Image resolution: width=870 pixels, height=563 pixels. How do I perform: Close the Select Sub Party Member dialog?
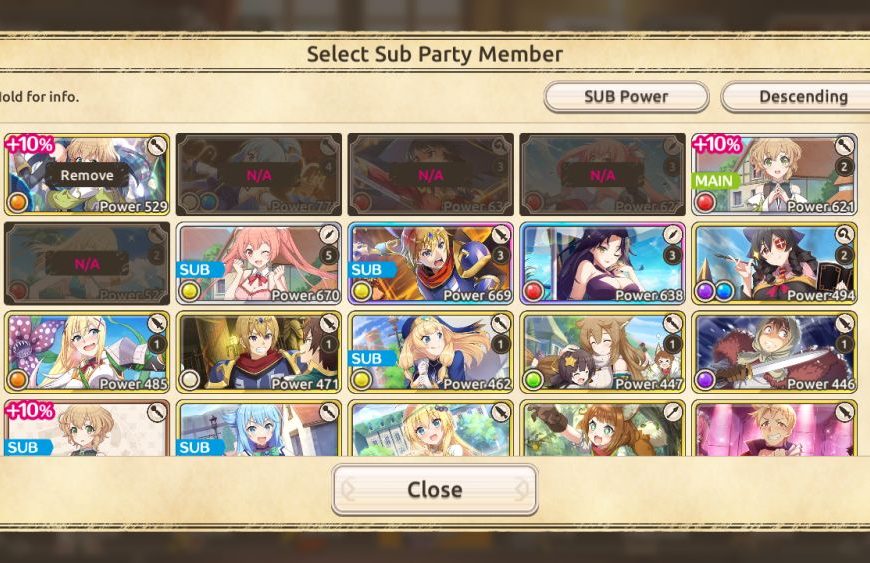point(434,490)
